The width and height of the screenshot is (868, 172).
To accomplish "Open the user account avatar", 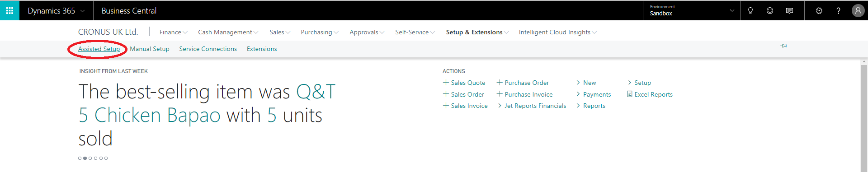I will point(858,11).
